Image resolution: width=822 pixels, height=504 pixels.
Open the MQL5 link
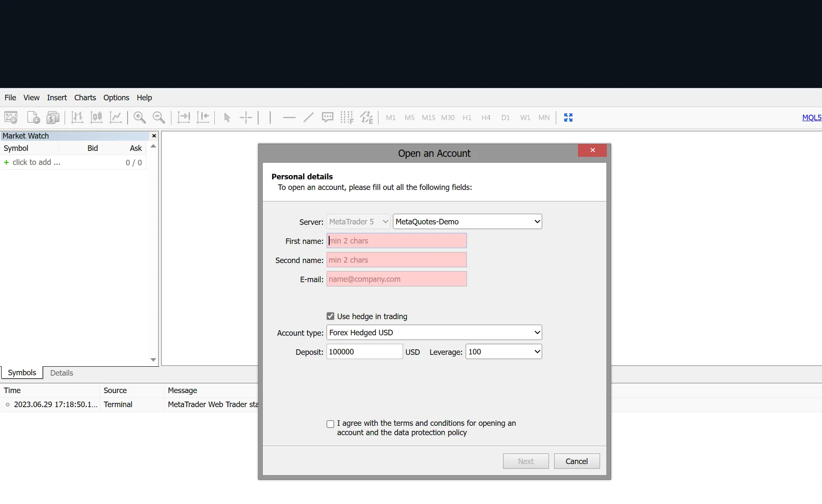(x=811, y=118)
